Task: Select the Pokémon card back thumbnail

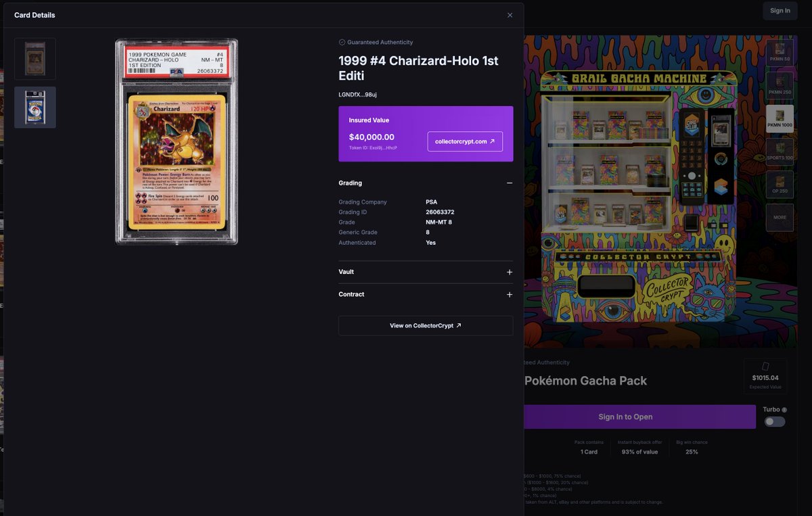Action: [x=35, y=107]
